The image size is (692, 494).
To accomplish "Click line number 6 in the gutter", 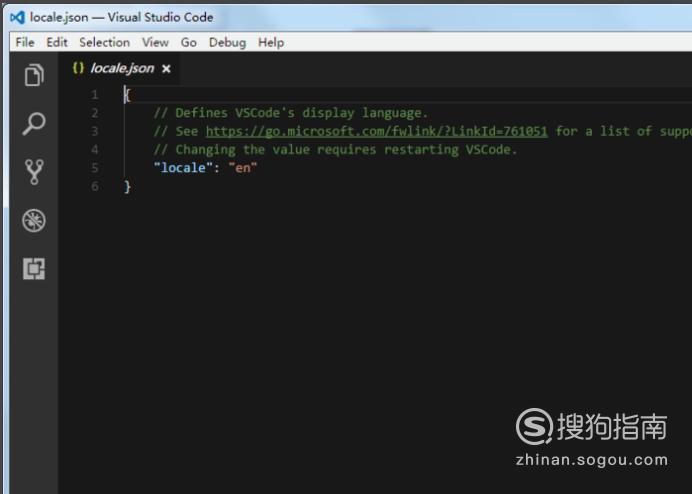I will [x=94, y=186].
